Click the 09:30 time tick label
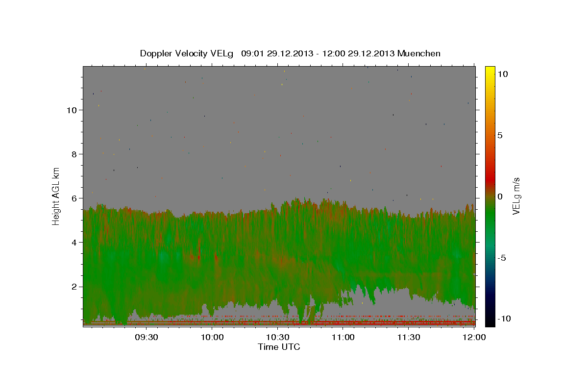 [x=147, y=337]
